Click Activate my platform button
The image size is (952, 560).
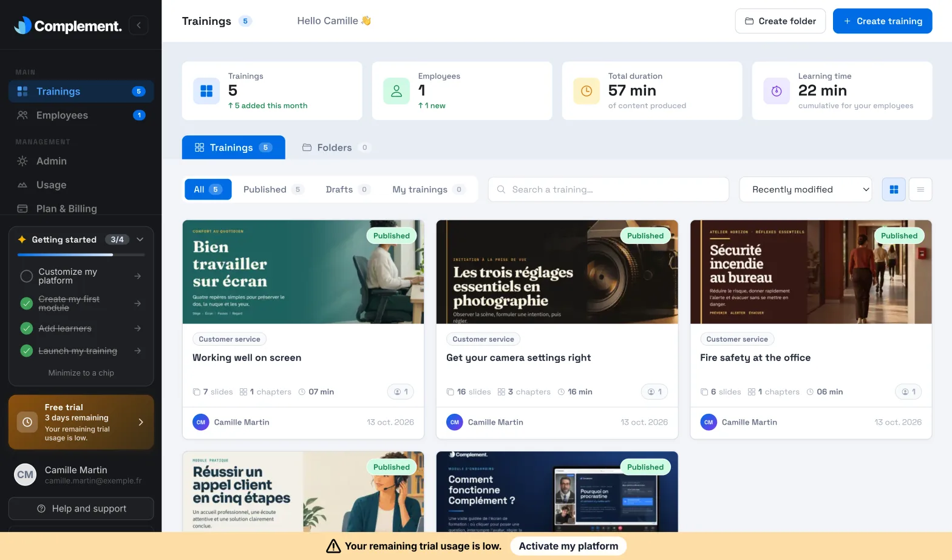click(568, 546)
